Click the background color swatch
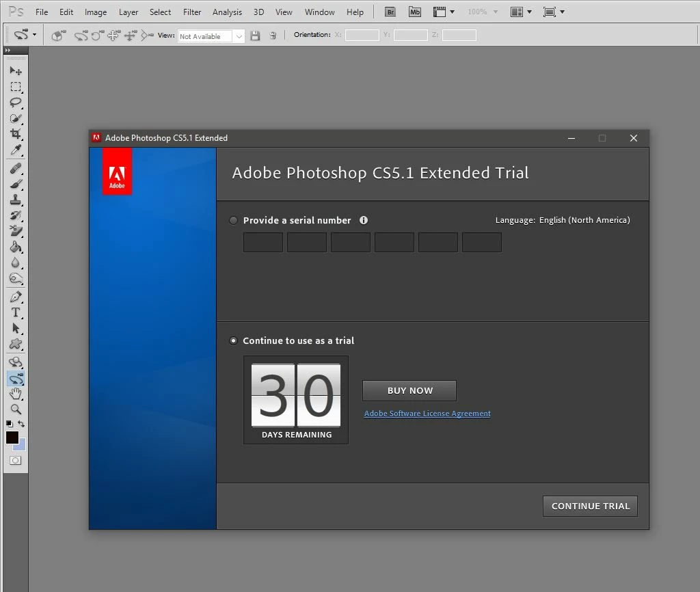Image resolution: width=700 pixels, height=592 pixels. click(21, 446)
